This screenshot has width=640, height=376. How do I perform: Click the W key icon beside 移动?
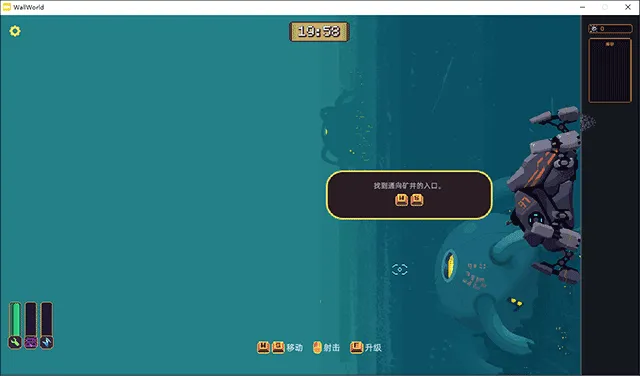tap(263, 347)
